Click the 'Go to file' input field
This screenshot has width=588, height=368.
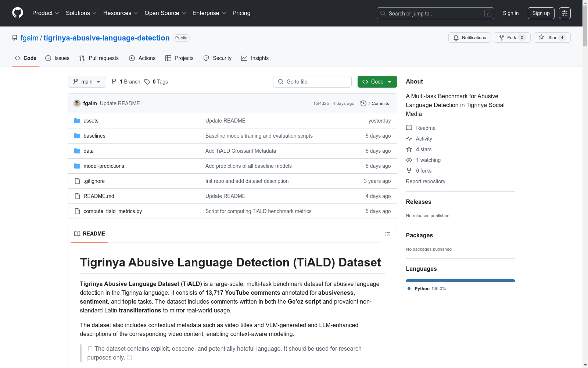[312, 82]
